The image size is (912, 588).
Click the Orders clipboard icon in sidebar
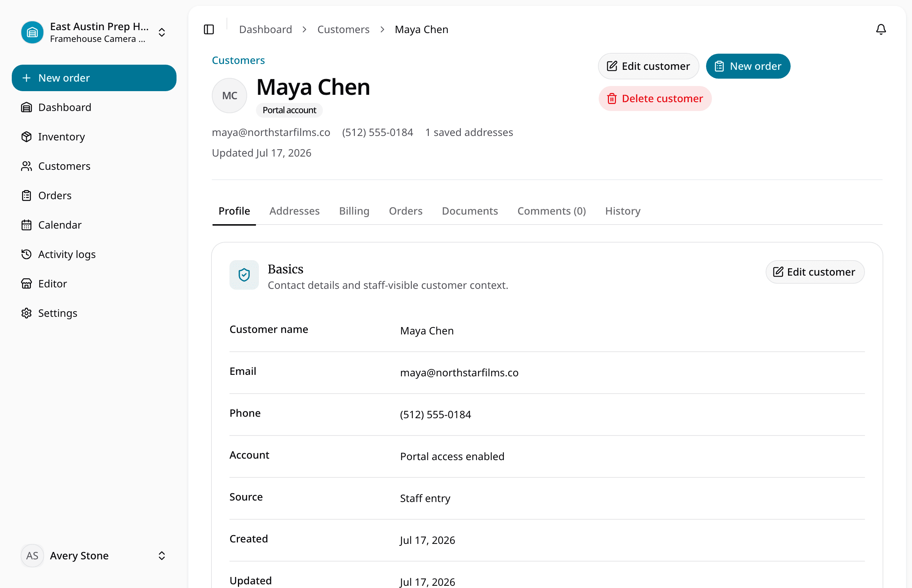point(26,196)
